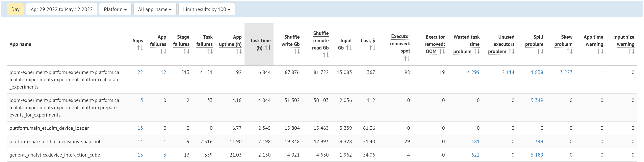Viewport: 644px width, 162px height.
Task: Click Input size warning sort arrows
Action: [x=632, y=52]
